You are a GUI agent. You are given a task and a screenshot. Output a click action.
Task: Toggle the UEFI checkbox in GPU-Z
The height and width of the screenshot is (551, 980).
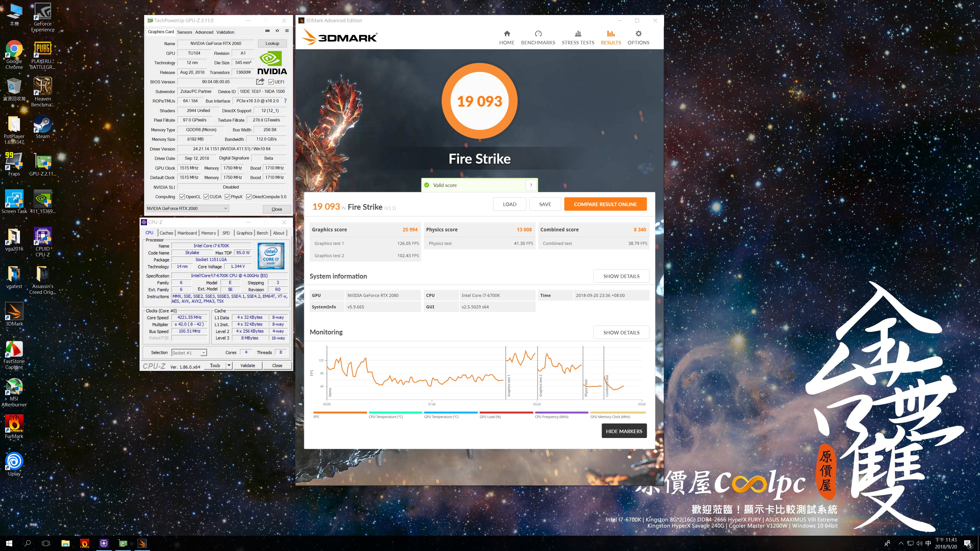pos(271,82)
